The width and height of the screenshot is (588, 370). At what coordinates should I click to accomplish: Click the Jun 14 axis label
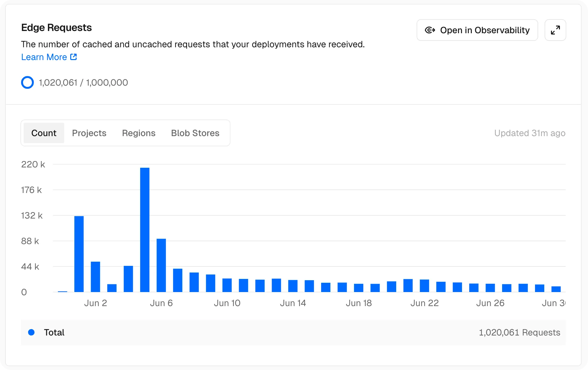(x=293, y=303)
